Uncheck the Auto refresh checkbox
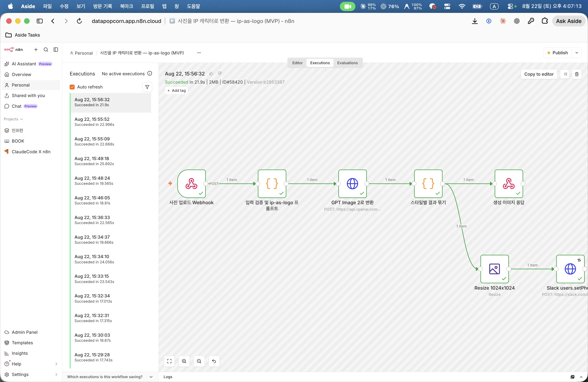 [x=72, y=87]
